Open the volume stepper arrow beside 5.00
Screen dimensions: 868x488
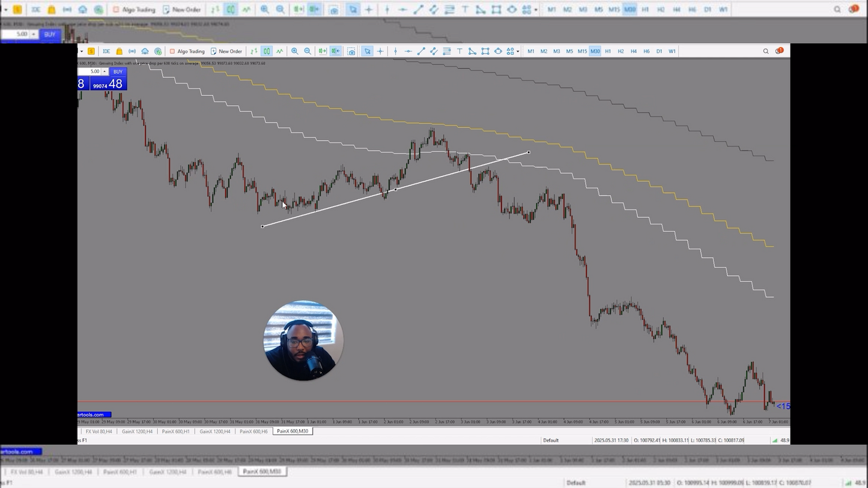pyautogui.click(x=105, y=71)
